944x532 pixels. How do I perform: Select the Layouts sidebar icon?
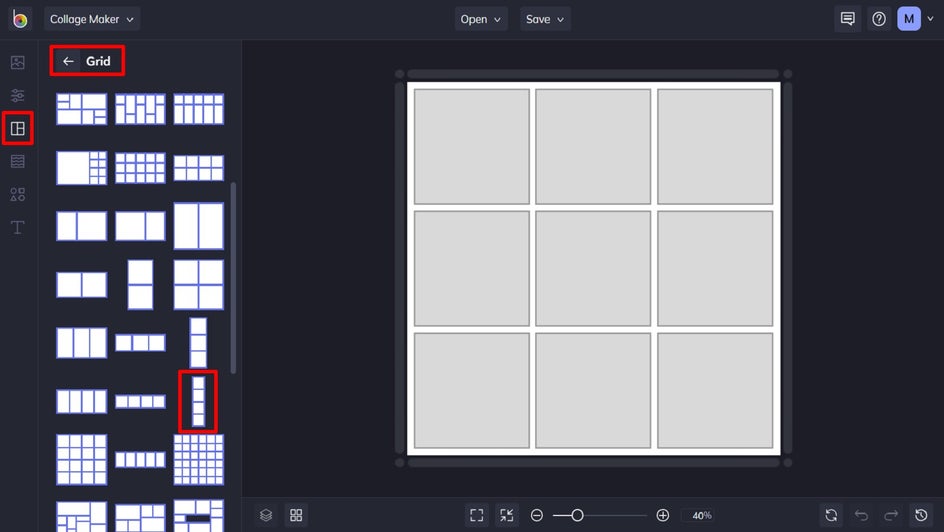click(x=17, y=128)
